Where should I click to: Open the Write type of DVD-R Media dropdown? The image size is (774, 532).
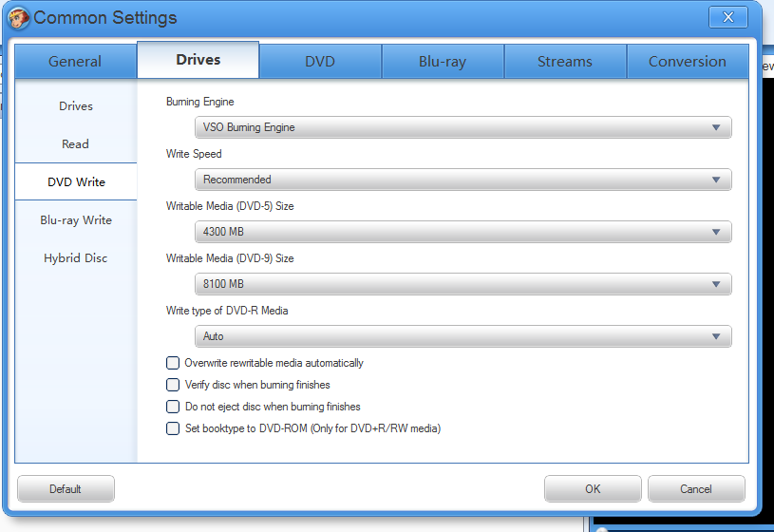[463, 336]
